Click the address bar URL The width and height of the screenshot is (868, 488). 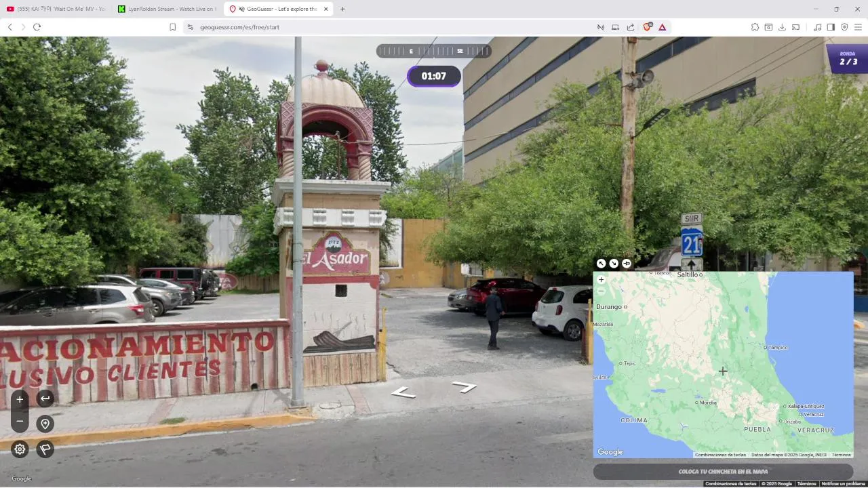(x=239, y=27)
